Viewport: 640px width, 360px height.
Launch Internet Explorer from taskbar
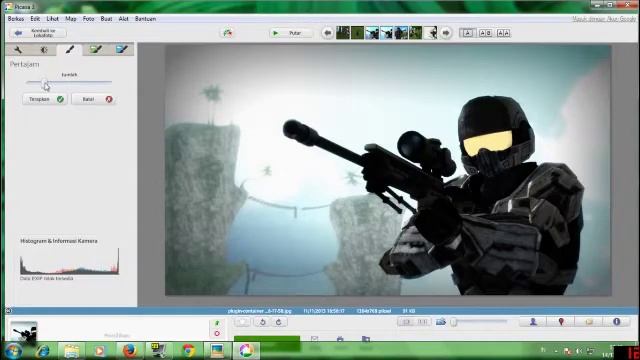[42, 351]
